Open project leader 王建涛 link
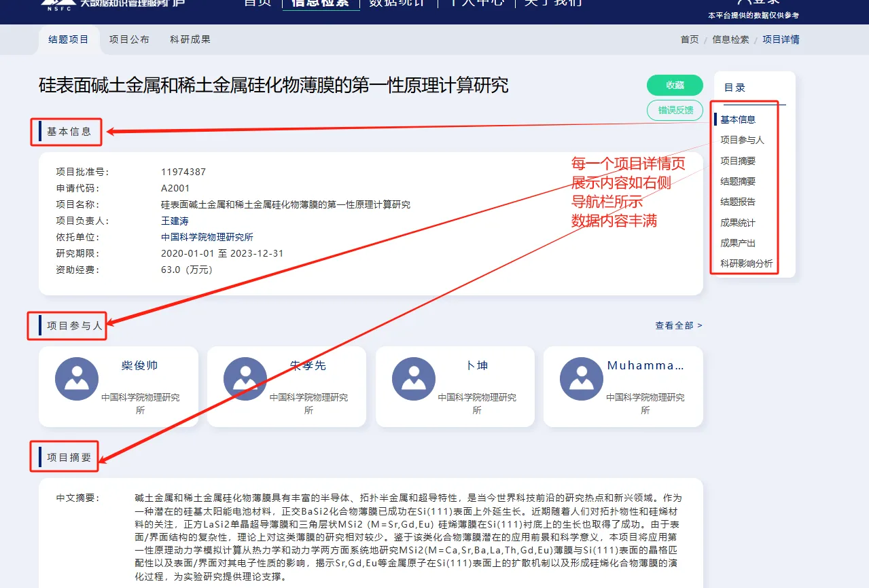The height and width of the screenshot is (588, 869). (x=175, y=221)
